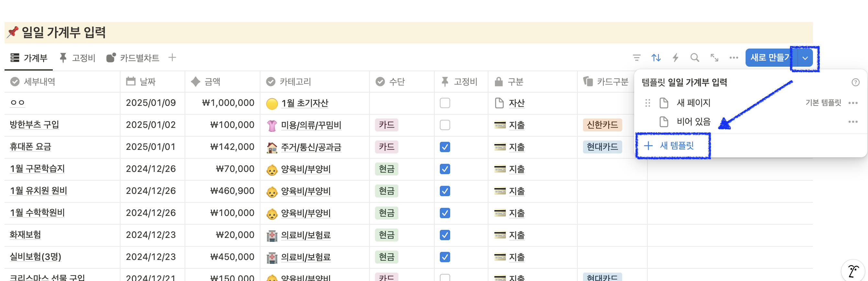Open options for 새 페이지 template

pyautogui.click(x=853, y=103)
